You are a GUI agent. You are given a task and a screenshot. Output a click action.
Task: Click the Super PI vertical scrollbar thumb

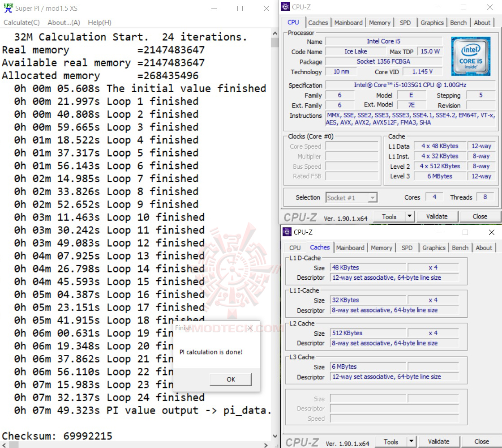click(x=275, y=42)
